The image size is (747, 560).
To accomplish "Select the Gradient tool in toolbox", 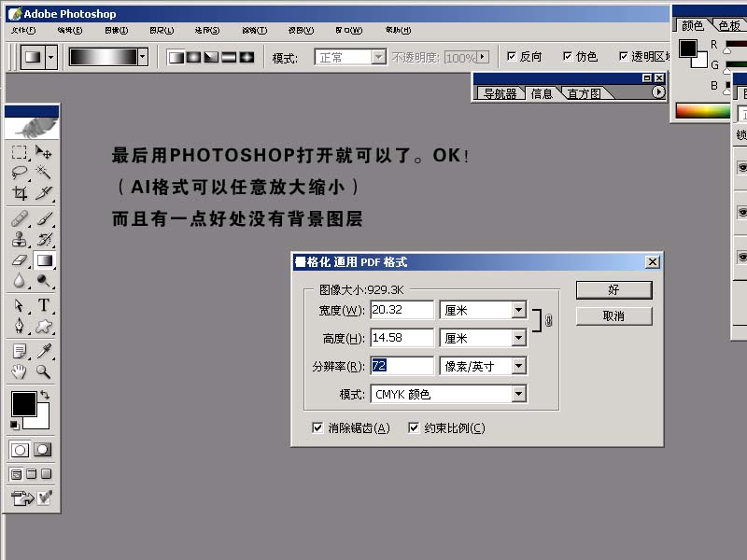I will click(44, 260).
